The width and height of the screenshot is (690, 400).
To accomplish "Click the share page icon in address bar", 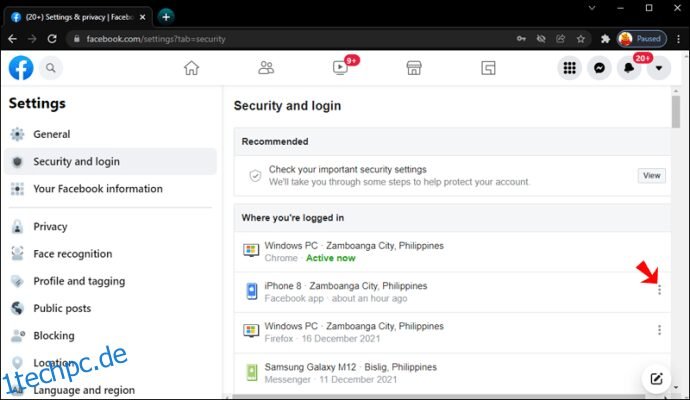I will click(x=561, y=39).
